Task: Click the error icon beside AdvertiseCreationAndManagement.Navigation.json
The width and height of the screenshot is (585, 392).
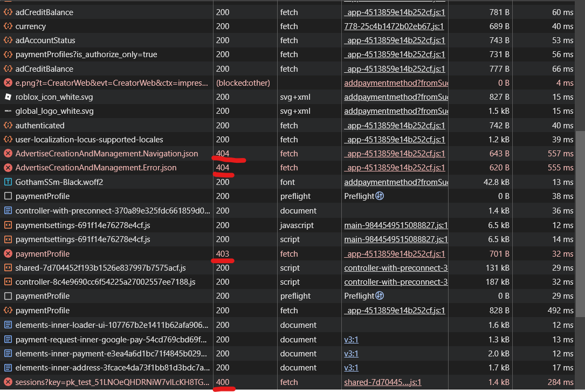Action: [8, 154]
